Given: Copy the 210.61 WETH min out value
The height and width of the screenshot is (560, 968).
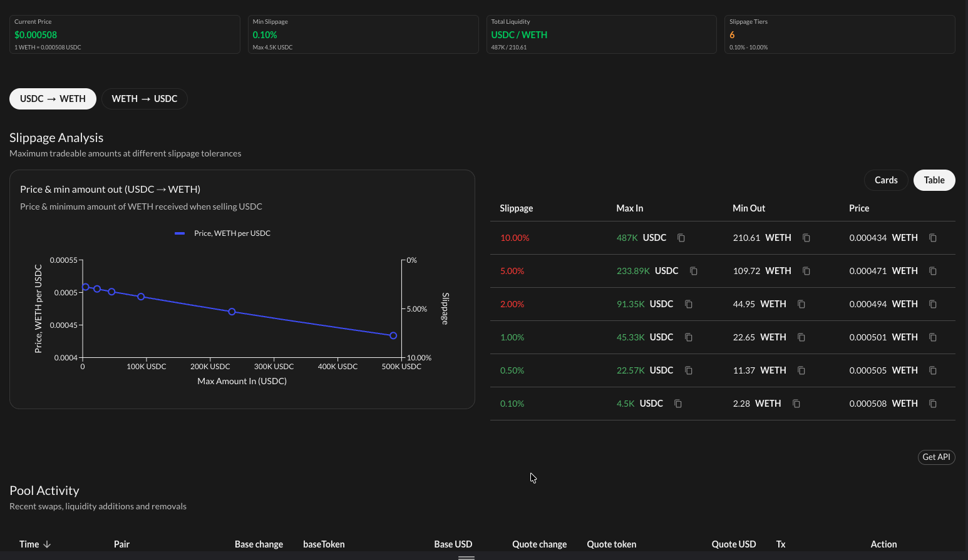Looking at the screenshot, I should (806, 238).
